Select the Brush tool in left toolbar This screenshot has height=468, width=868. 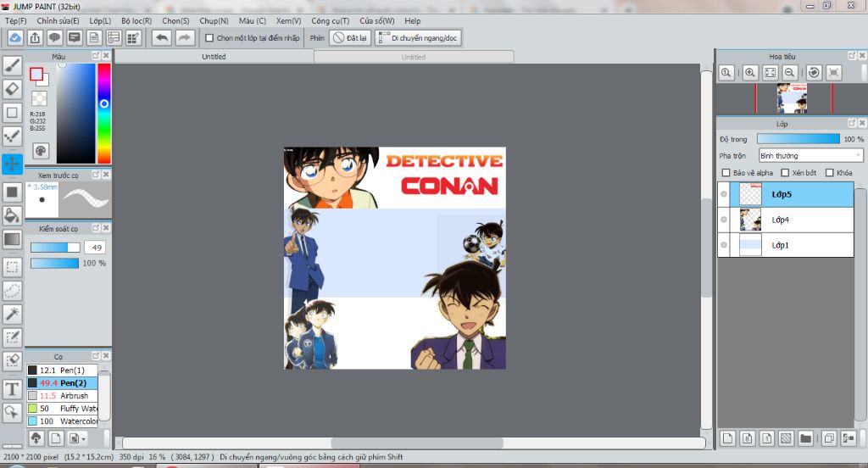tap(12, 66)
